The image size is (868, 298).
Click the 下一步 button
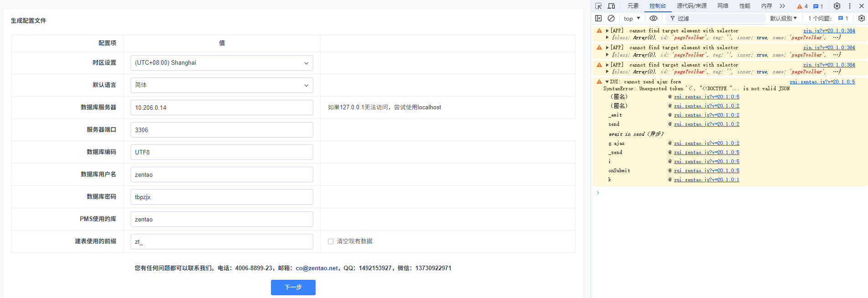(293, 288)
